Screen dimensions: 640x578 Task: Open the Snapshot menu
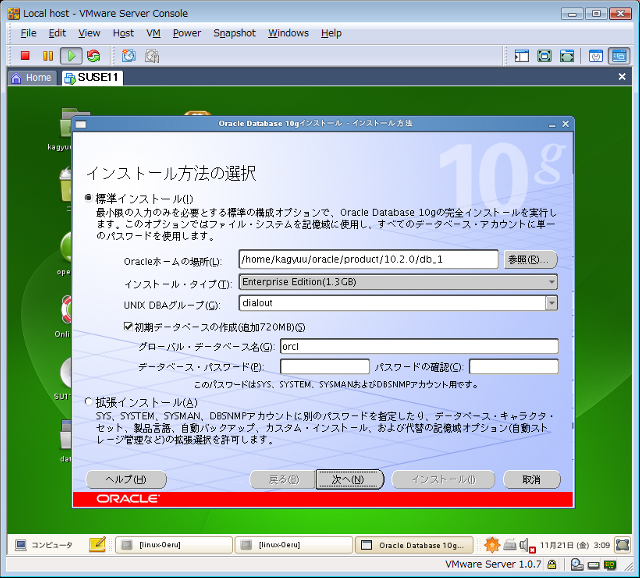pos(234,33)
